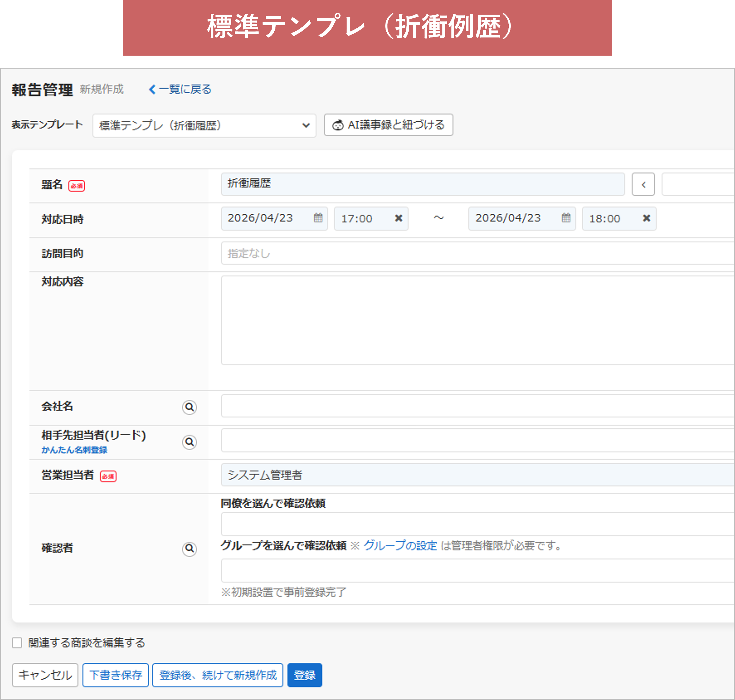735x700 pixels.
Task: Click the robot icon on the AI minutes button
Action: click(338, 125)
